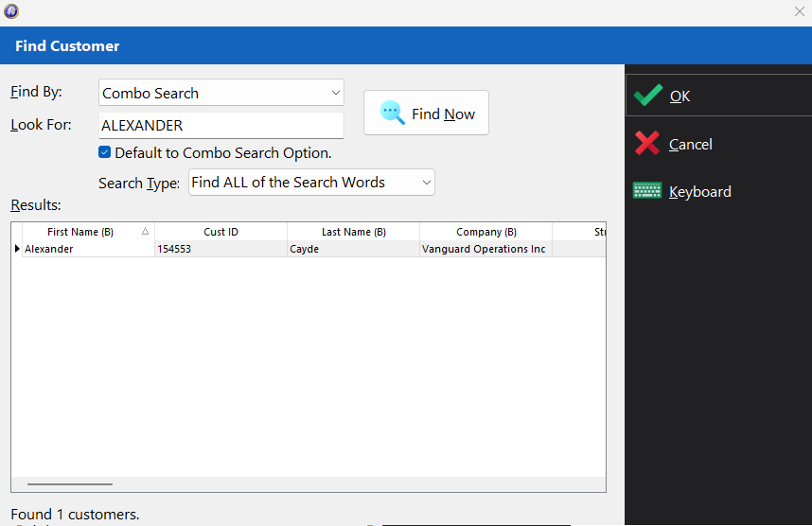Click the horizontal scrollbar under results
Screen dimensions: 812x526
point(70,484)
